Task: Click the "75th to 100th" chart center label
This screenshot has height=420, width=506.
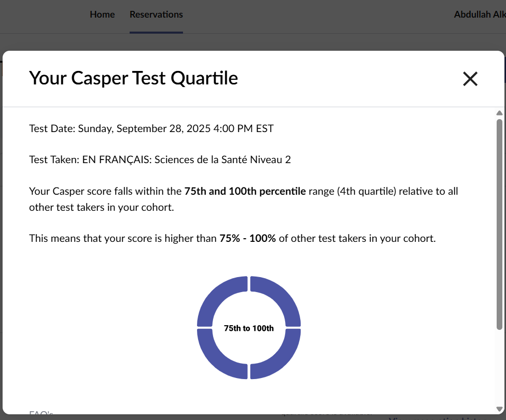Action: [249, 328]
